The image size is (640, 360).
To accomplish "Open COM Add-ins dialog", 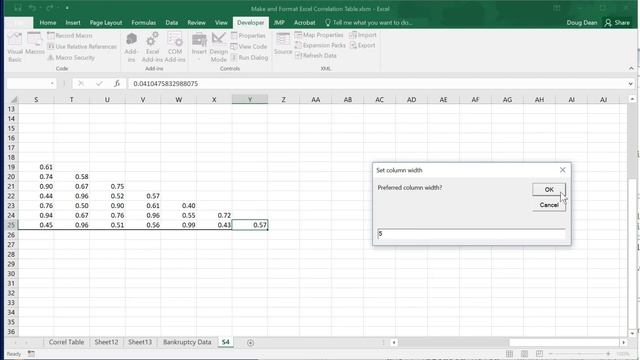I will (x=175, y=47).
